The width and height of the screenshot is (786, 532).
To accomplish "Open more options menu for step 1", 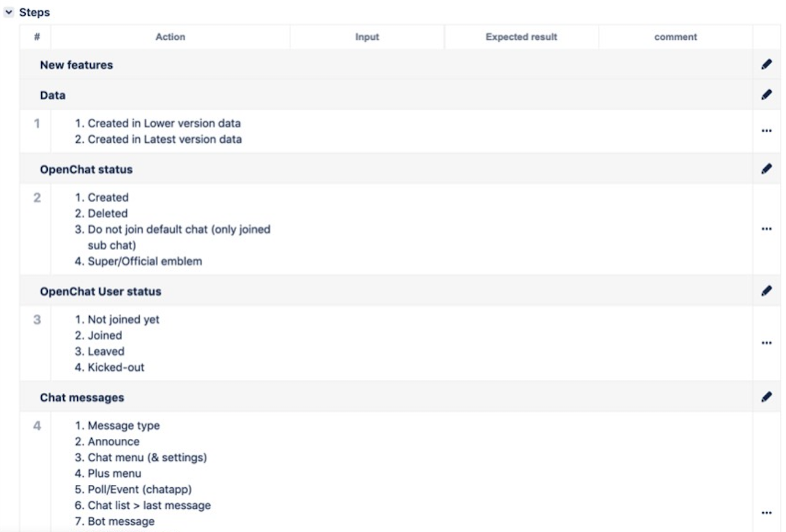I will click(x=766, y=131).
